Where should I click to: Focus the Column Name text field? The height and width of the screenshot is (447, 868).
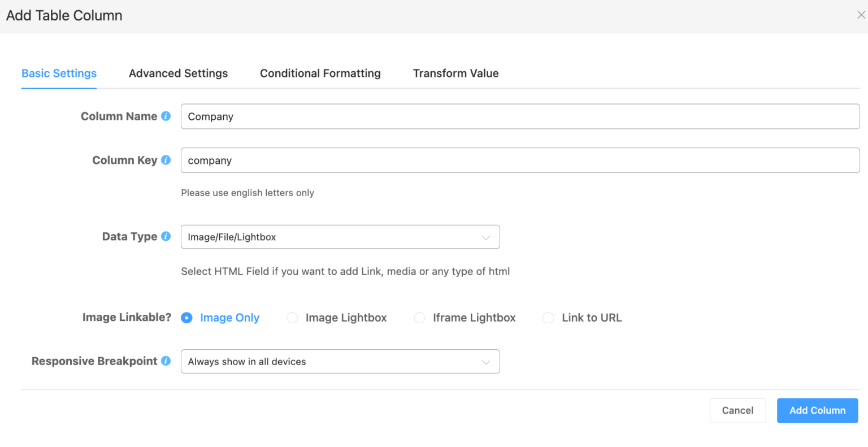click(520, 116)
